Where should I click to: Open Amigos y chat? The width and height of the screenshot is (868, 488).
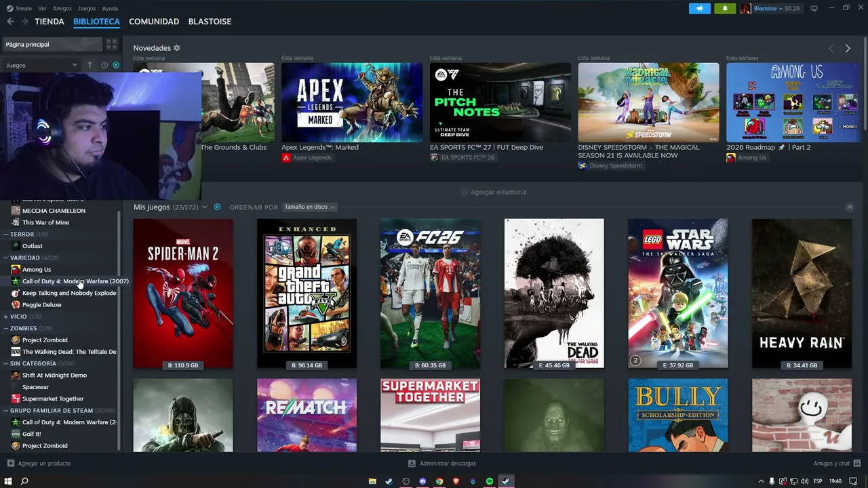pos(835,464)
